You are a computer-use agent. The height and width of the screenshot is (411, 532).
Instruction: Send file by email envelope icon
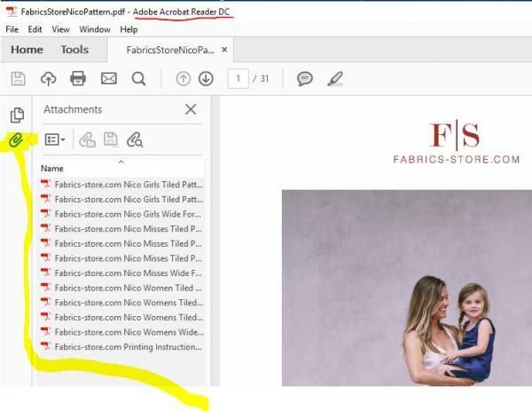[x=108, y=78]
